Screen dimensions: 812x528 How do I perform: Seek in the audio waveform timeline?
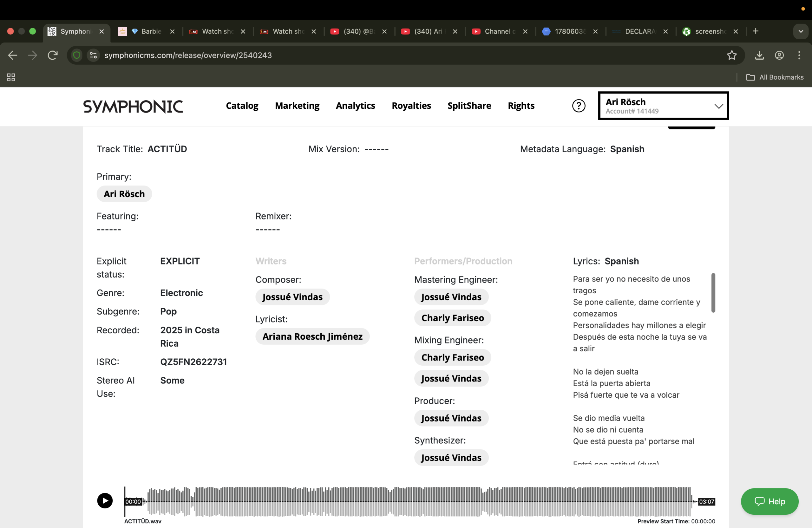coord(419,501)
